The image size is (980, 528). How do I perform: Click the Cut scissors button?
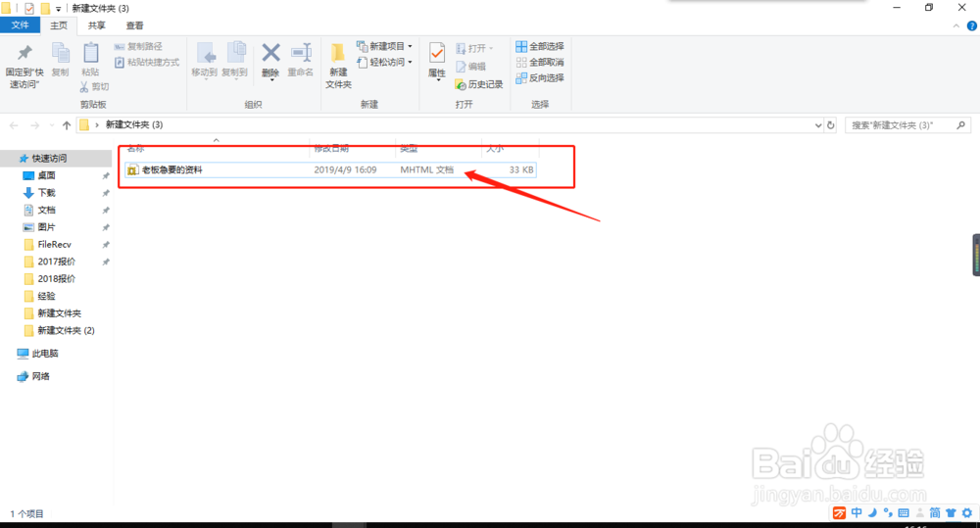pos(94,86)
